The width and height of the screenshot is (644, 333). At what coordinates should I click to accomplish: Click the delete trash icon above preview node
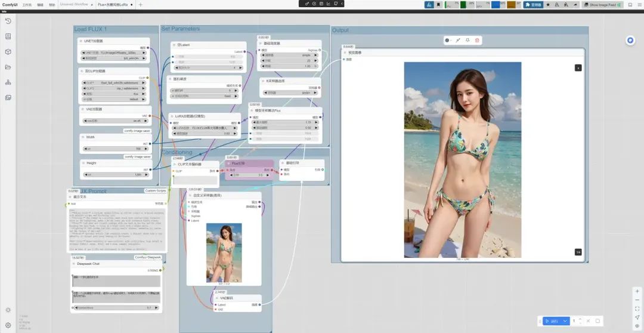(x=477, y=41)
